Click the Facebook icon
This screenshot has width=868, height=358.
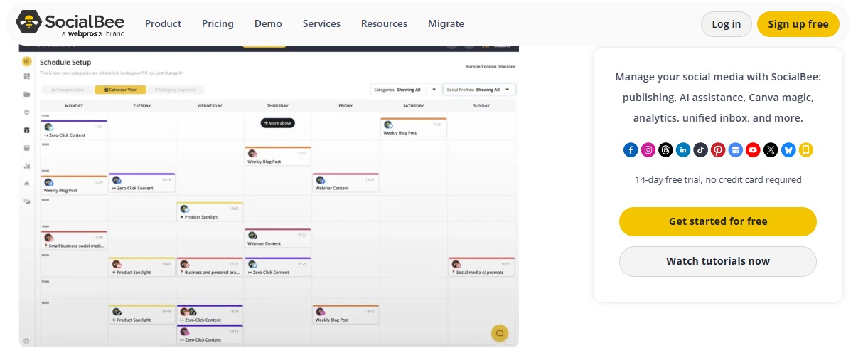tap(631, 149)
